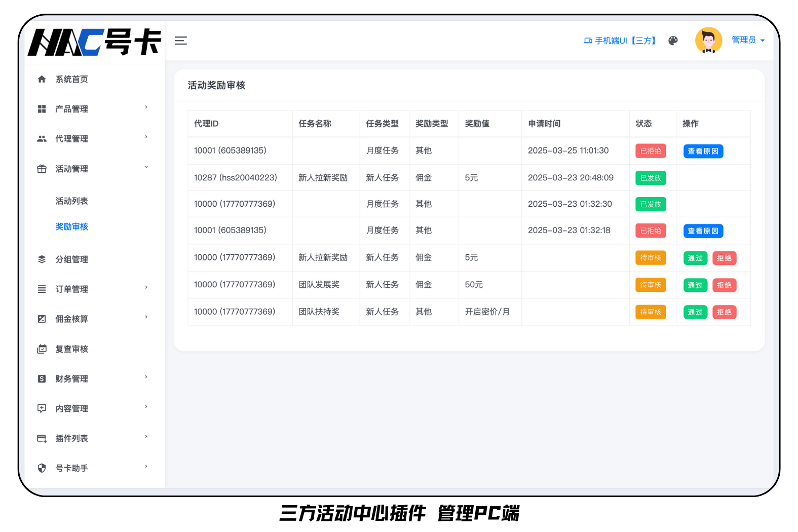The width and height of the screenshot is (798, 532).
Task: Open the theme palette icon
Action: 673,41
